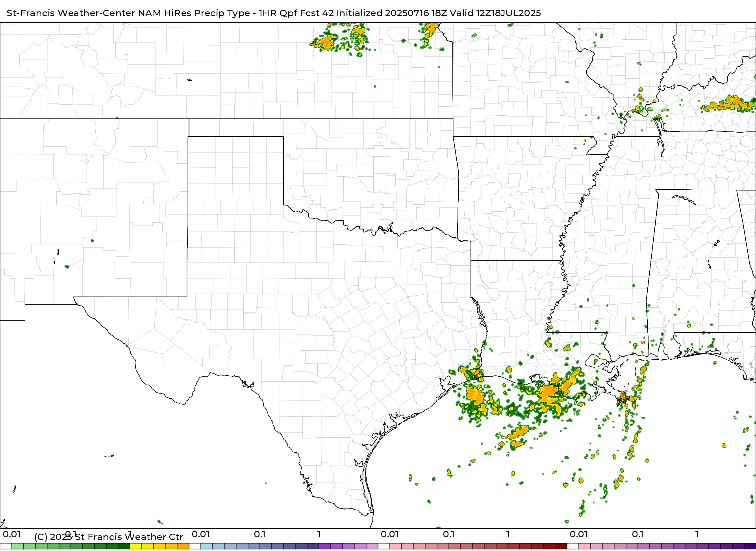The image size is (756, 551).
Task: Click the 1 label above the blue-purple scale
Action: click(x=319, y=534)
